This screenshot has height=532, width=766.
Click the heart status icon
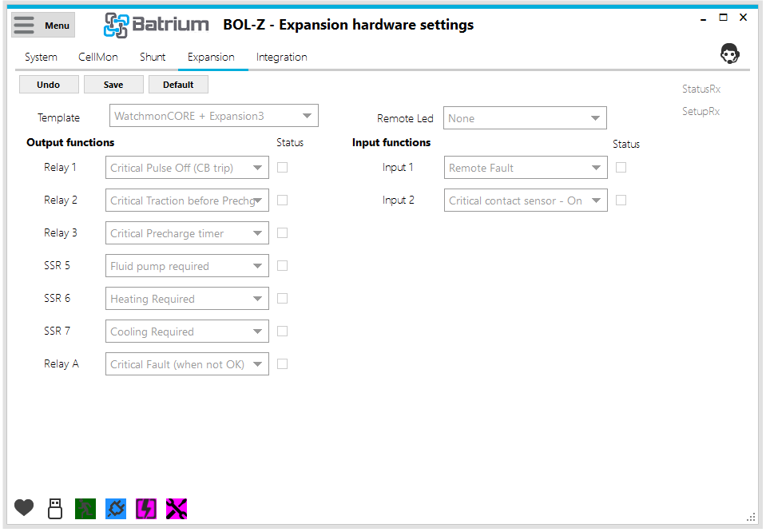coord(24,507)
